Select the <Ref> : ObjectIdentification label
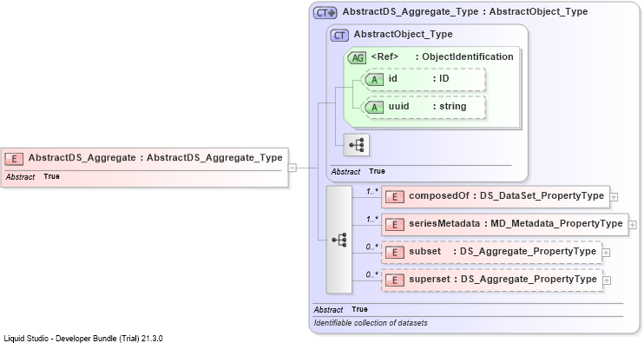Image resolution: width=644 pixels, height=343 pixels. click(x=442, y=56)
